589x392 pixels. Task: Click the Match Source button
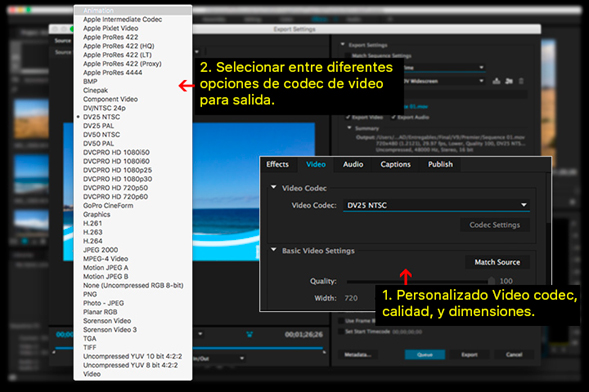click(x=497, y=262)
